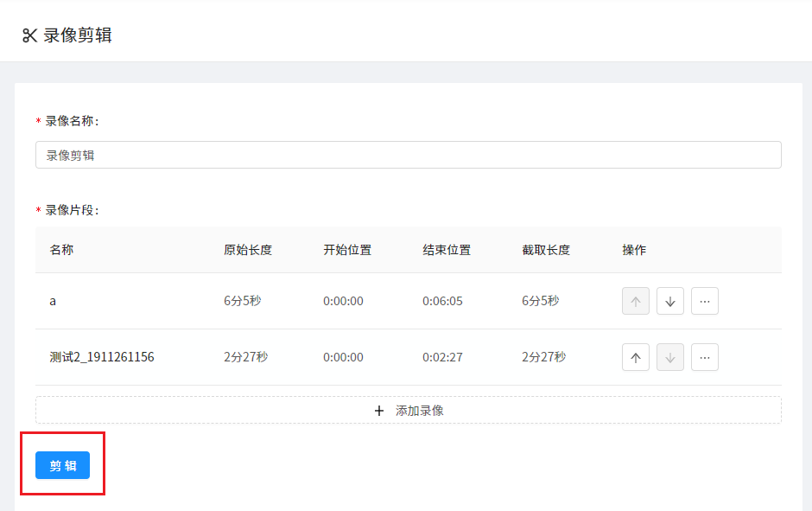Click the disabled down arrow for 测试2_1911261156

670,357
